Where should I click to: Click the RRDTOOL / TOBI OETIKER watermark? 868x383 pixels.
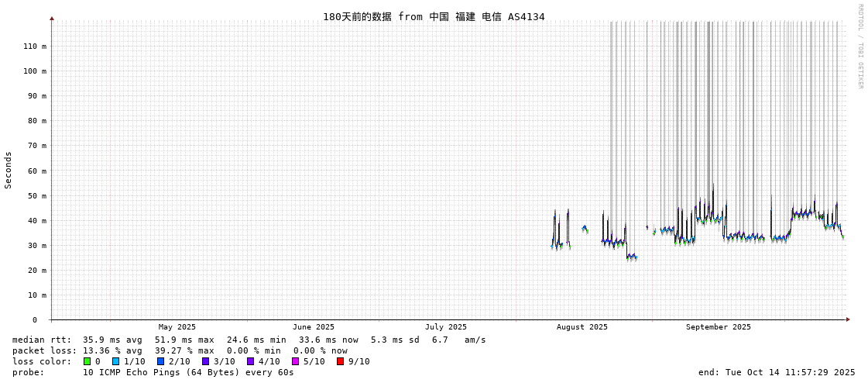(x=859, y=46)
